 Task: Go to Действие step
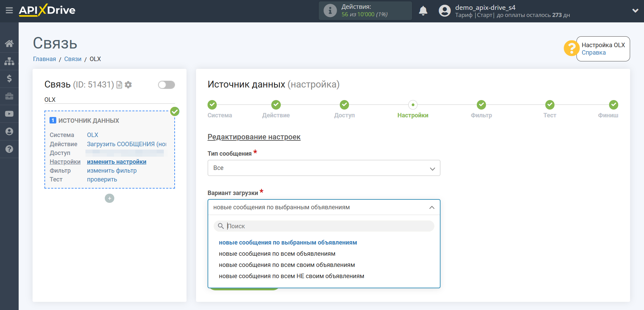pyautogui.click(x=276, y=115)
